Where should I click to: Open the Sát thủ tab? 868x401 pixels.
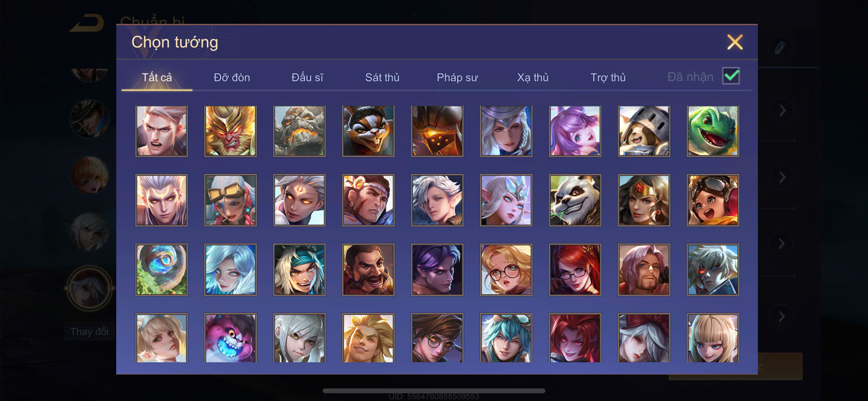pos(382,77)
